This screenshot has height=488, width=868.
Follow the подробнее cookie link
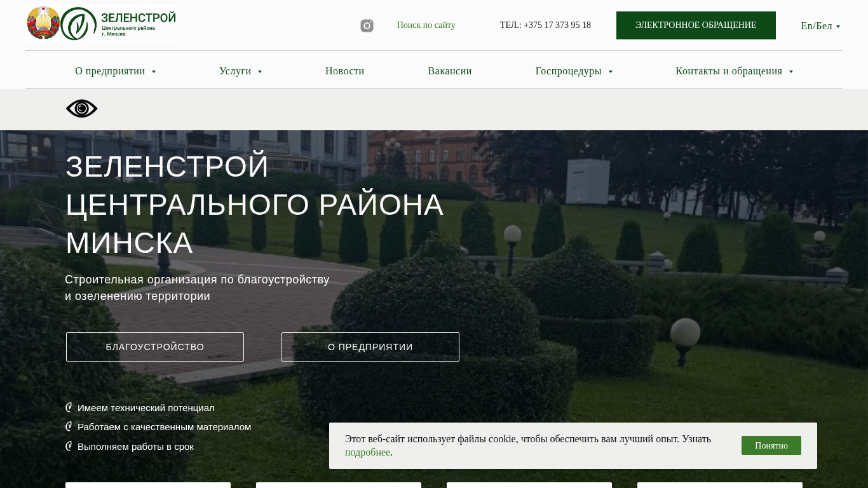tap(367, 452)
